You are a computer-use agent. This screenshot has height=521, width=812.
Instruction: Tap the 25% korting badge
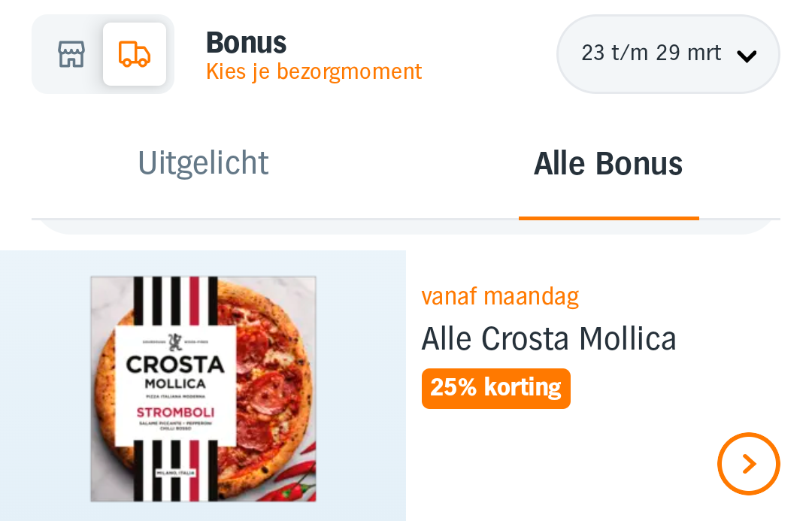pyautogui.click(x=496, y=388)
